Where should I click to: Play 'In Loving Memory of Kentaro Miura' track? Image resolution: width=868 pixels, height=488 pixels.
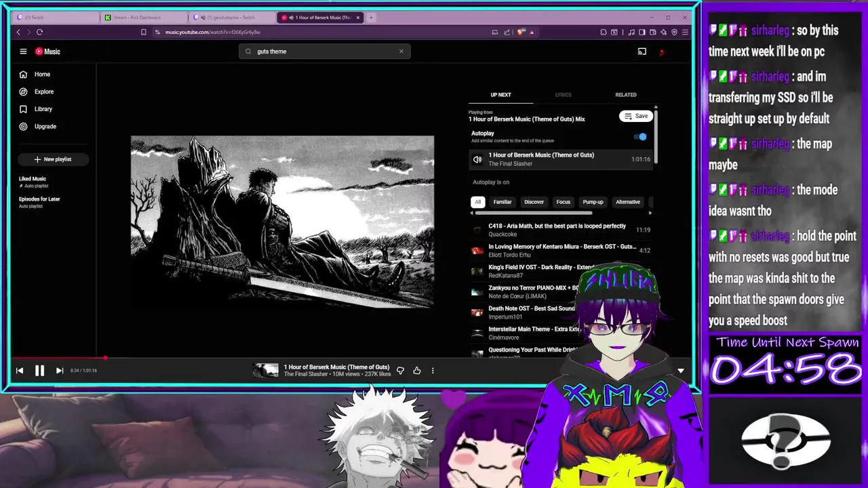(x=561, y=250)
